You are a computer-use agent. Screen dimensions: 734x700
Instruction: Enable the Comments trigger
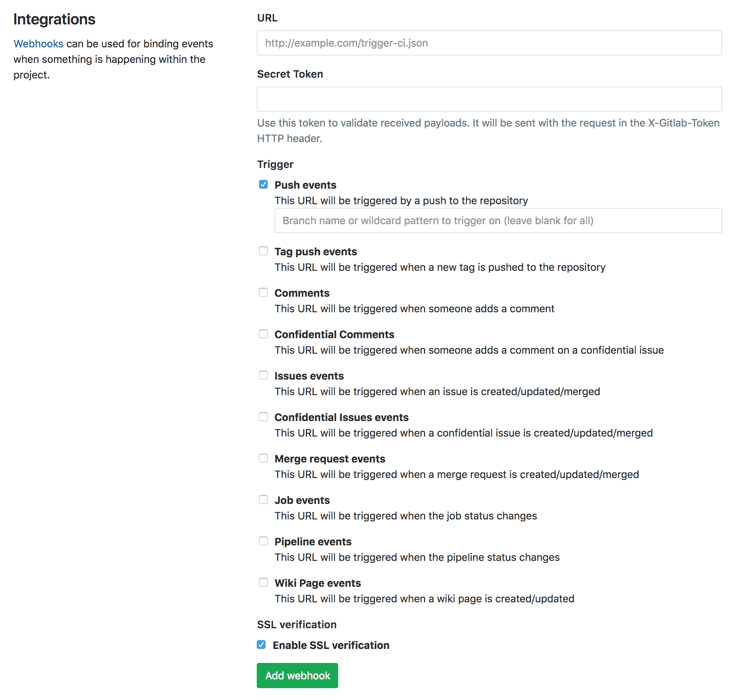click(x=263, y=292)
